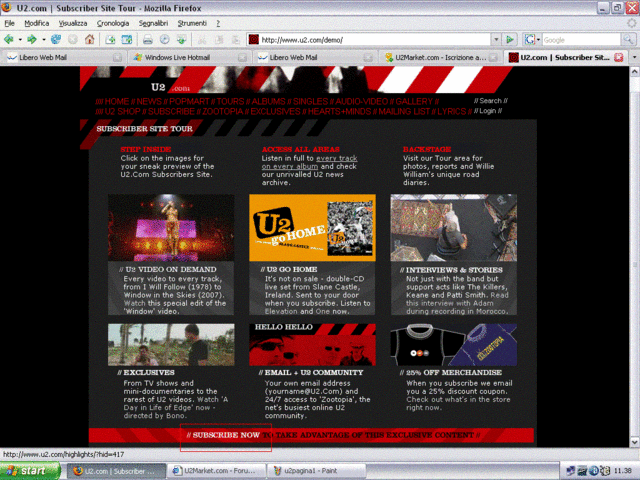Switch to the second Libero Web Mail tab
Viewport: 640px width, 480px height.
point(315,58)
